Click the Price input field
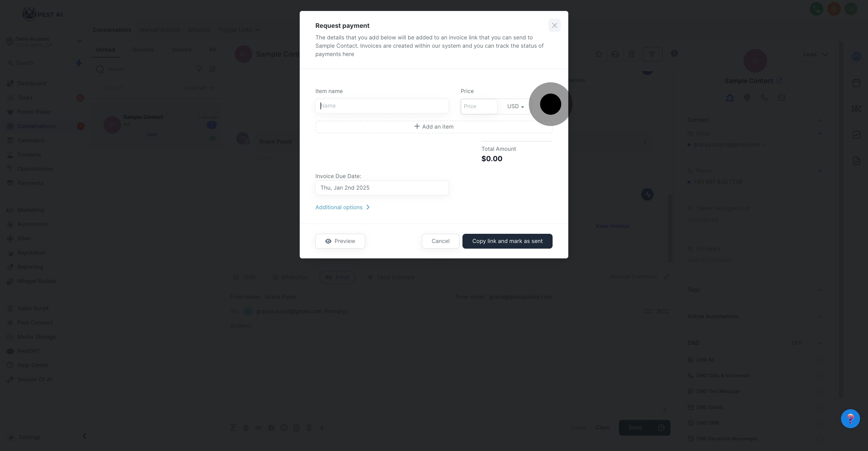868x451 pixels. coord(479,106)
